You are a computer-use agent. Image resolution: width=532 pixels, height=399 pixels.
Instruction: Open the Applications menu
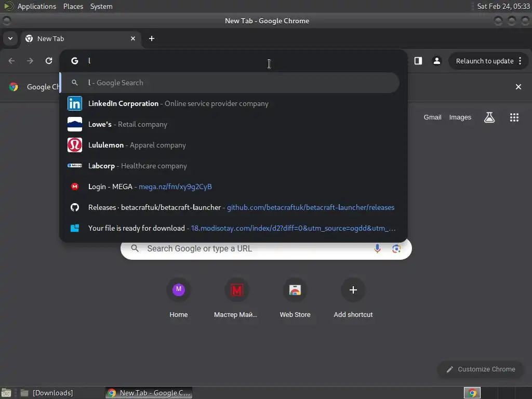[x=37, y=6]
